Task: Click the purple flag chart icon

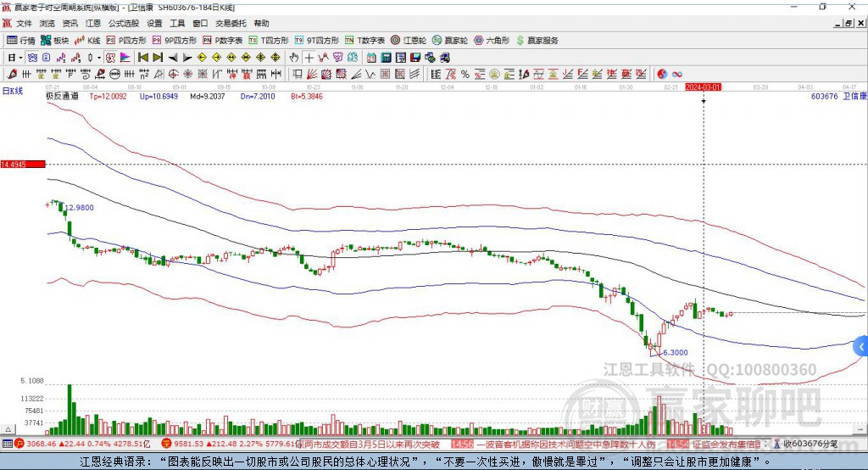Action: pyautogui.click(x=125, y=58)
